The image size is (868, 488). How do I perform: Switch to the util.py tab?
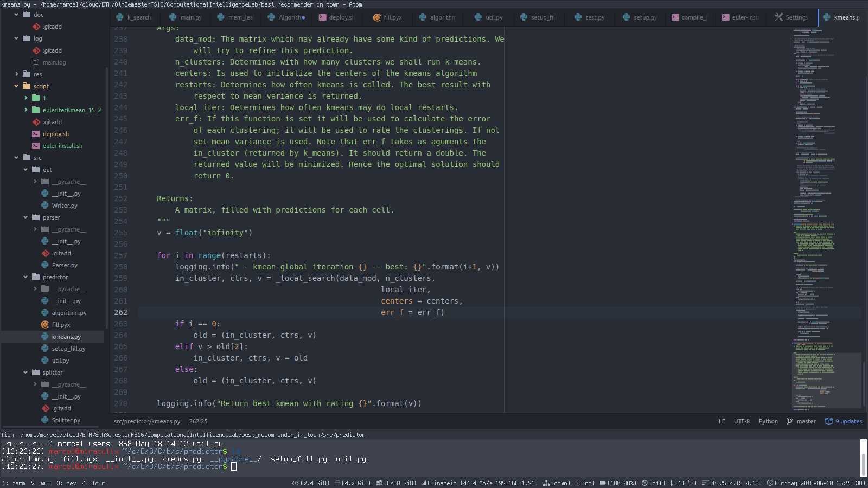point(488,17)
